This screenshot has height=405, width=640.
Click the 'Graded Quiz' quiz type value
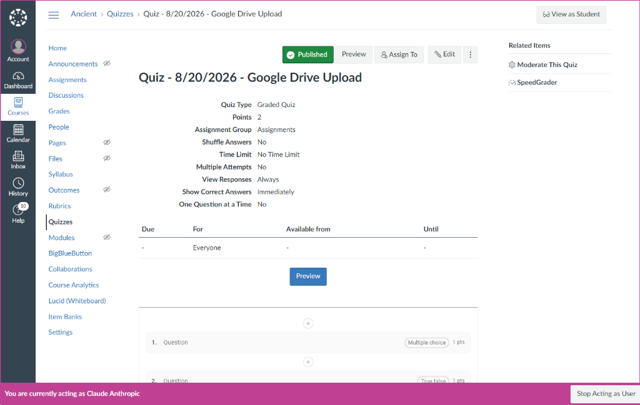[276, 105]
